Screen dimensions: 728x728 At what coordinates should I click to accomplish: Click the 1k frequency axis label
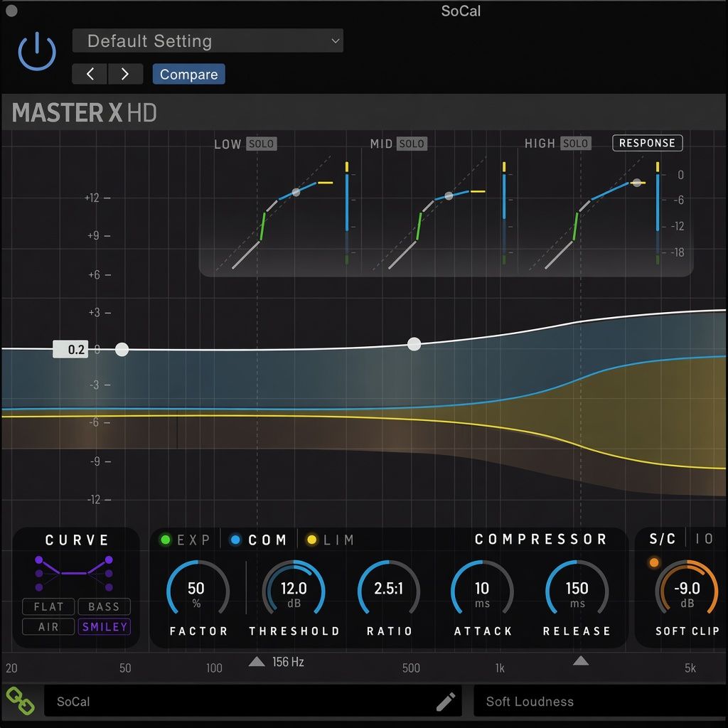coord(500,668)
